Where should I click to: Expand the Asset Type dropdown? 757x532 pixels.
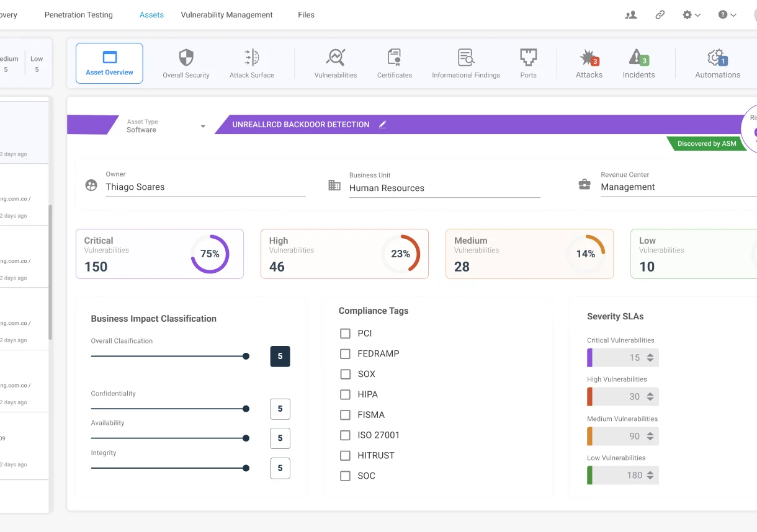[x=203, y=126]
